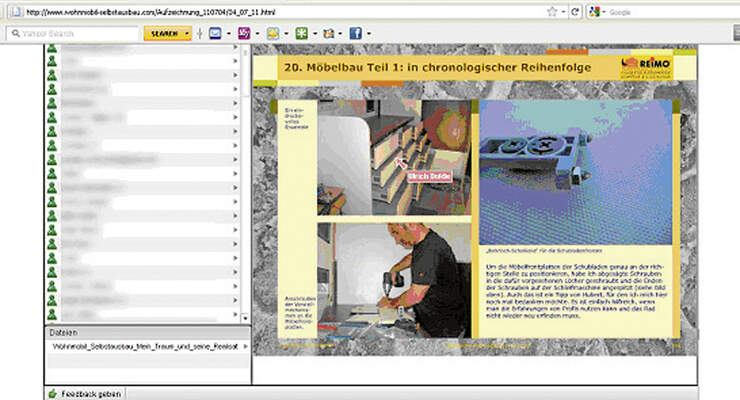Viewport: 740px width, 400px height.
Task: Click the 'Ulrich Dolde' pointer label
Action: (x=429, y=176)
